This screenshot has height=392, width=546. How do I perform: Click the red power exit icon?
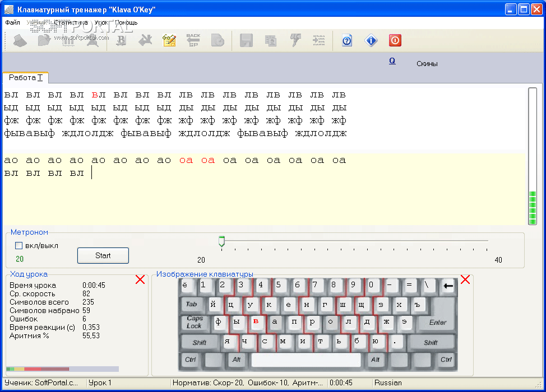[395, 41]
